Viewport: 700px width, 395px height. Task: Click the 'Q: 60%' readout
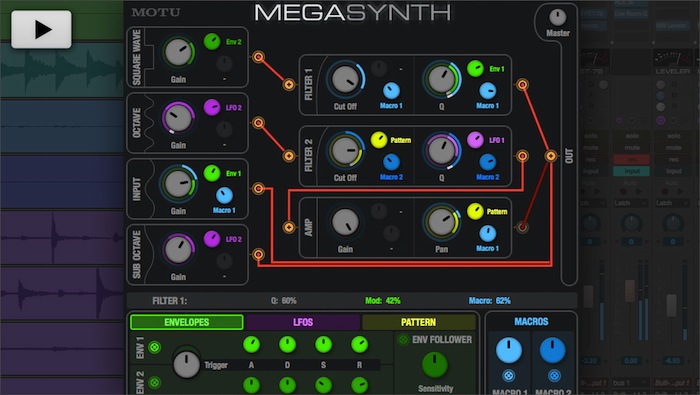pos(283,301)
